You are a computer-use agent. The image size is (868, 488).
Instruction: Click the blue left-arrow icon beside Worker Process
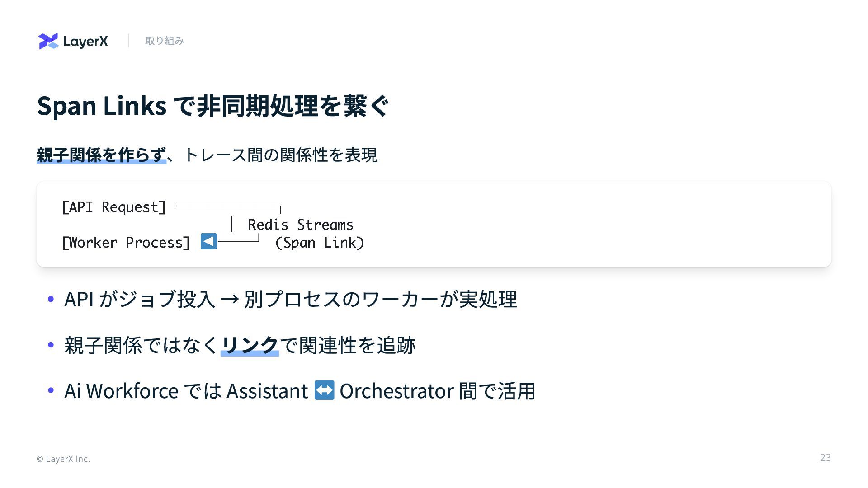pos(208,242)
